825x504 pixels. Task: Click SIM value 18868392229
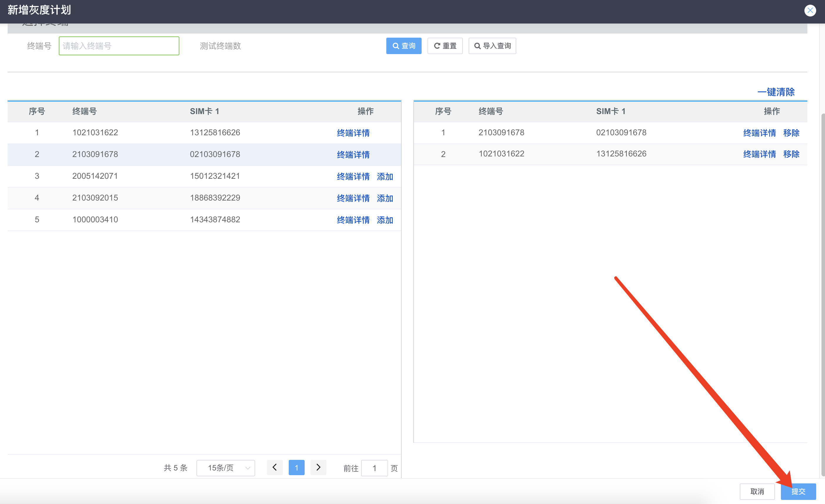pos(215,198)
